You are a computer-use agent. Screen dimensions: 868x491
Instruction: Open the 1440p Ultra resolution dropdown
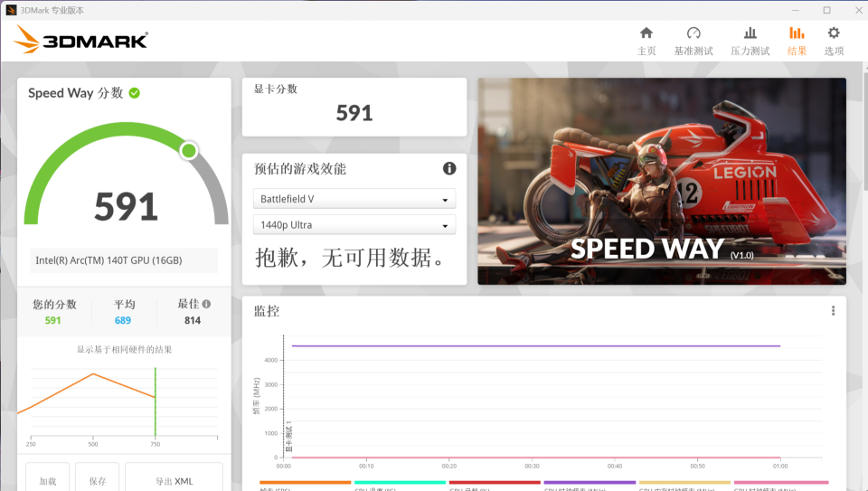354,225
